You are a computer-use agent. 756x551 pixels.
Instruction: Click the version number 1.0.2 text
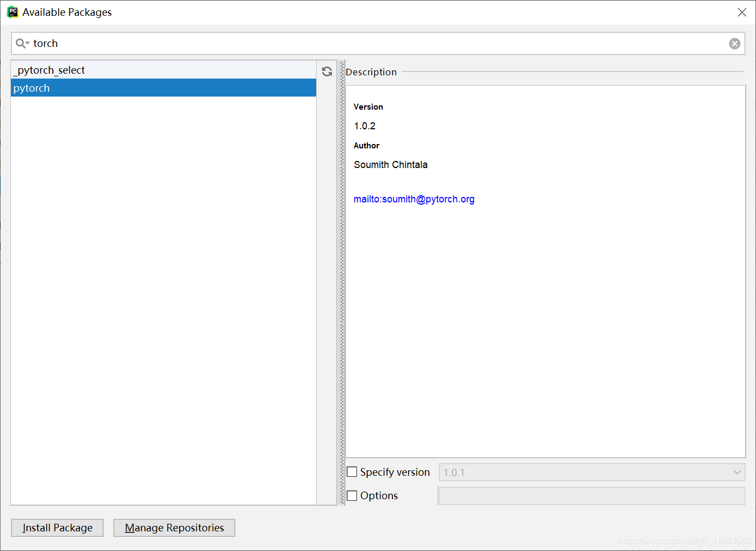point(365,126)
